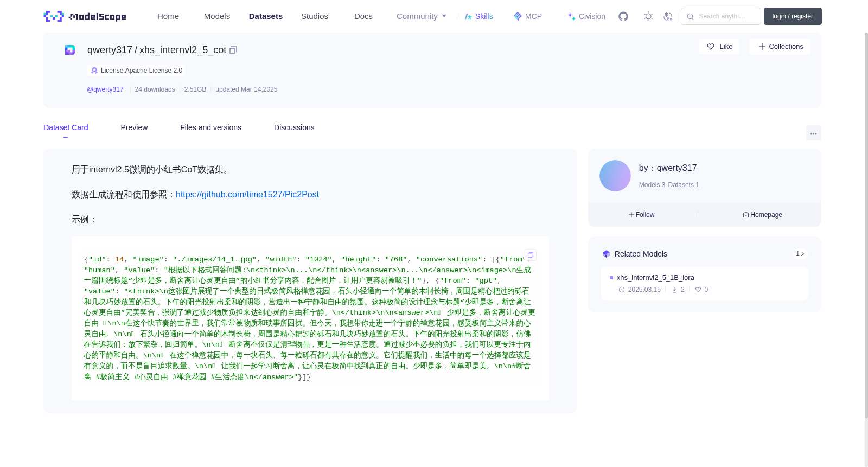This screenshot has height=467, width=868.
Task: Click the MCP diamond icon
Action: click(x=518, y=16)
